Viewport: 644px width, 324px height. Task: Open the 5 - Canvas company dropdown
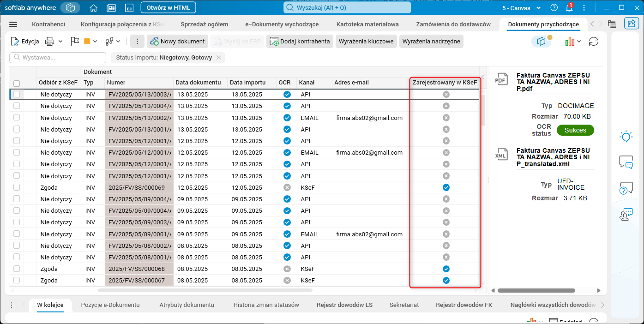(522, 8)
